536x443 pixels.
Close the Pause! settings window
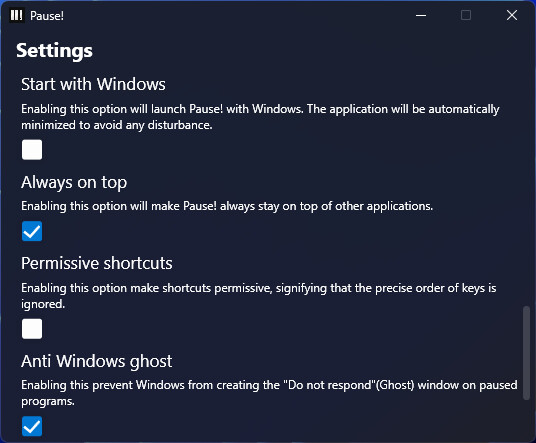(x=512, y=15)
